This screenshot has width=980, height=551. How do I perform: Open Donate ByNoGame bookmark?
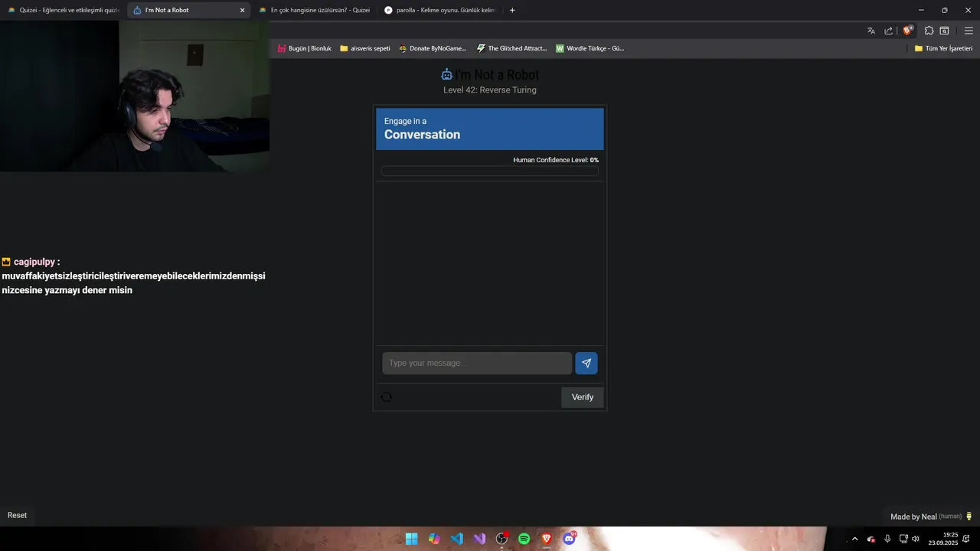tap(433, 48)
